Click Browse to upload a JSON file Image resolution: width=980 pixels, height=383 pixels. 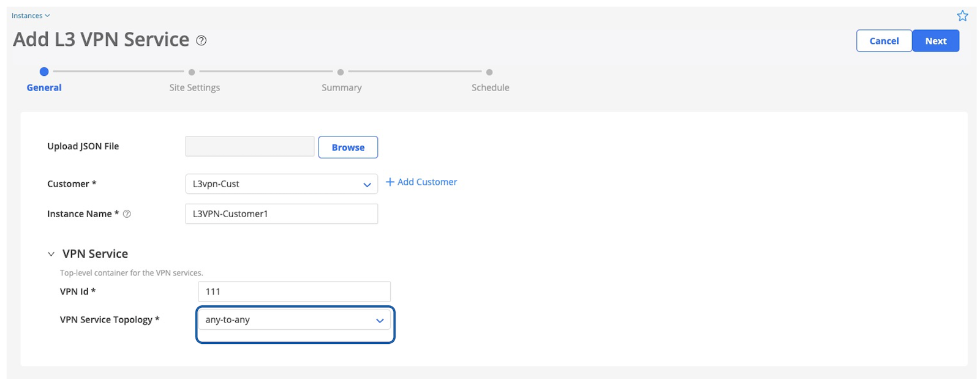[348, 147]
